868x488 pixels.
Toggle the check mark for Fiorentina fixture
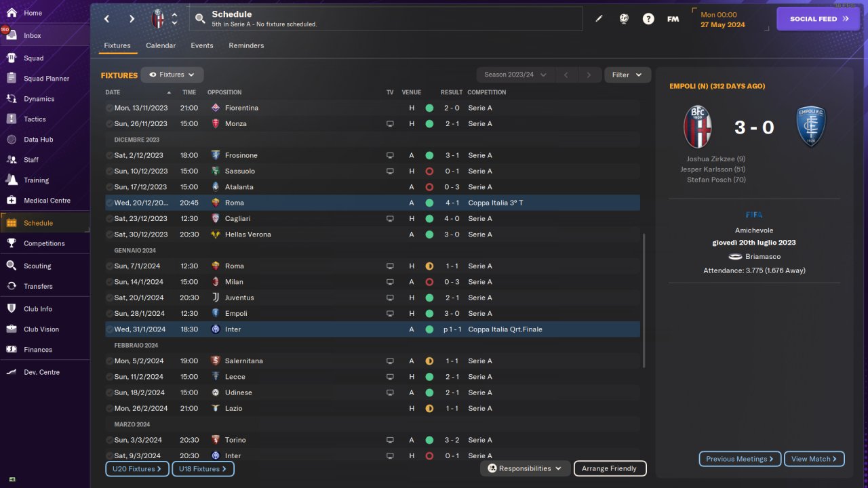pos(109,108)
